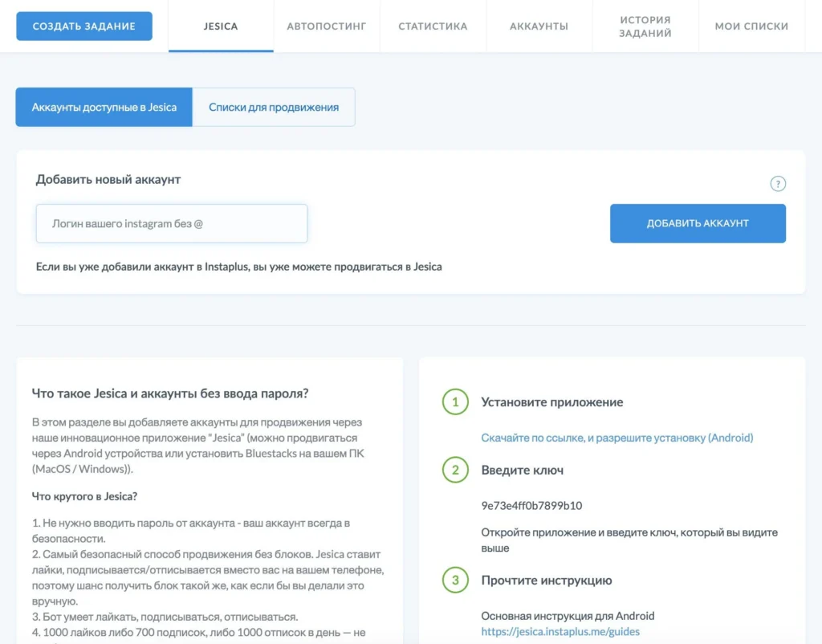Open the Android app download link

[617, 438]
